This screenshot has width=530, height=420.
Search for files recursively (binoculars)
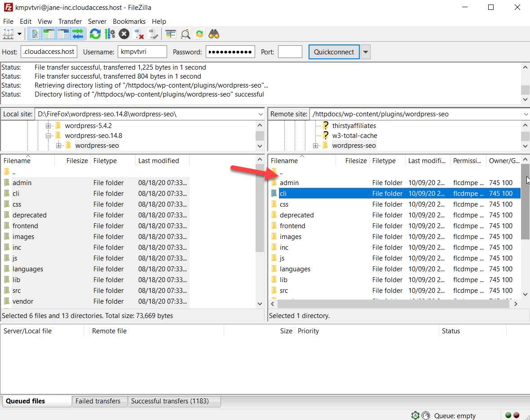[x=214, y=34]
